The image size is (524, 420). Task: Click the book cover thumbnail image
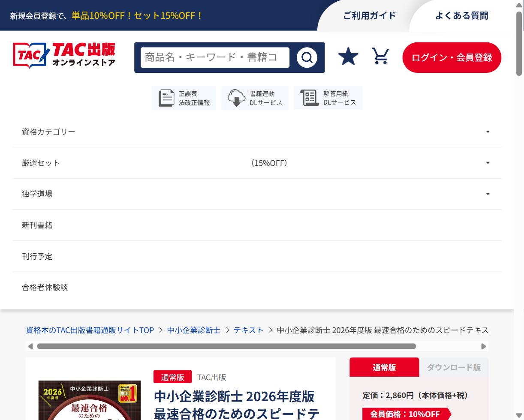pyautogui.click(x=90, y=400)
